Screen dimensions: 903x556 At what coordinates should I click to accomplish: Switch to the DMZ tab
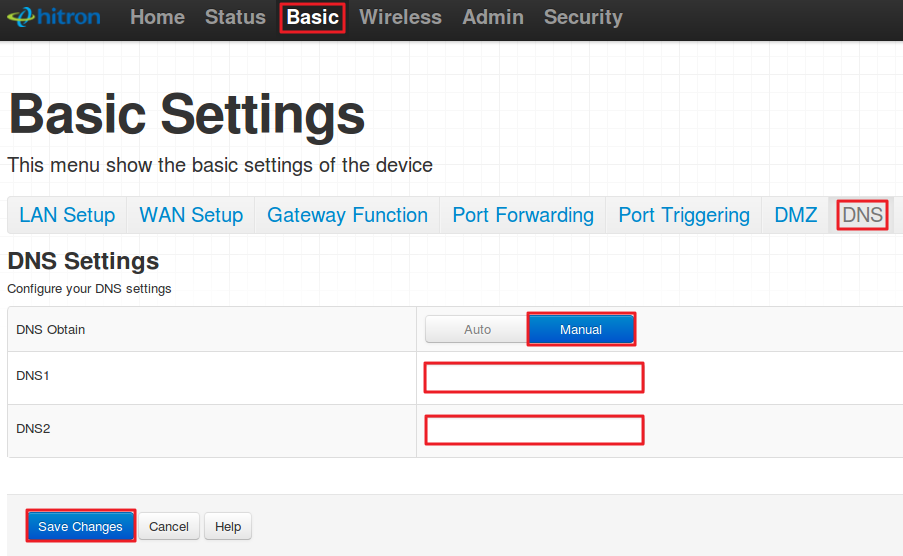pyautogui.click(x=795, y=215)
